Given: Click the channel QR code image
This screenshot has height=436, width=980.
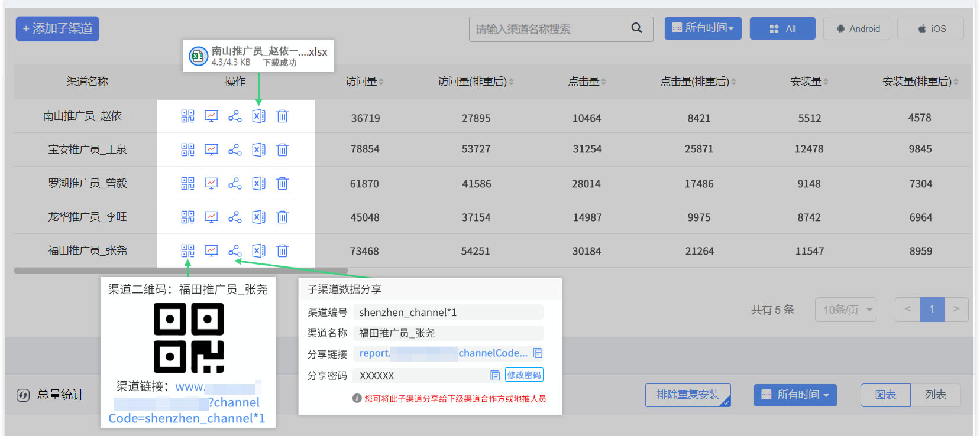Looking at the screenshot, I should click(x=189, y=338).
